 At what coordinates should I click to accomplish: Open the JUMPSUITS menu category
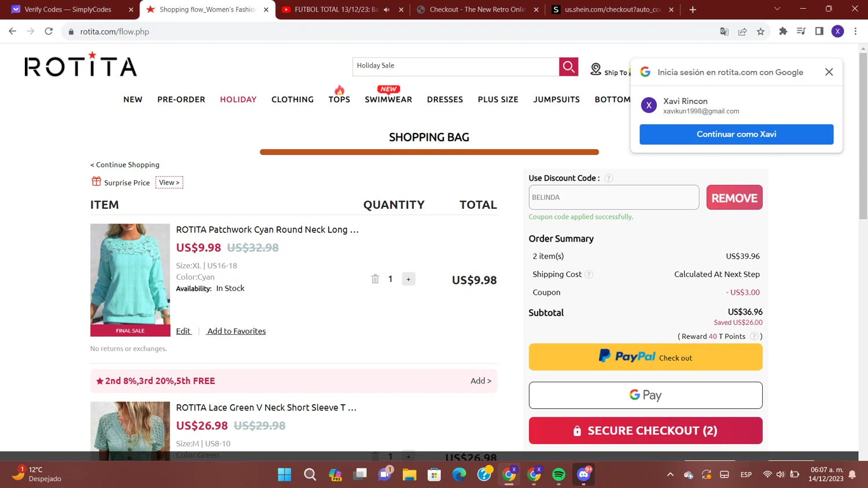[x=556, y=99]
